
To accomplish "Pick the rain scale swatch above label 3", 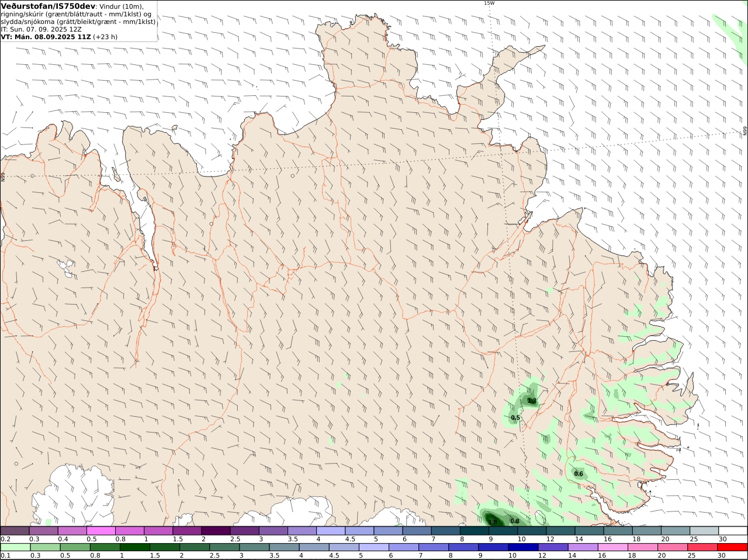I will click(x=254, y=547).
